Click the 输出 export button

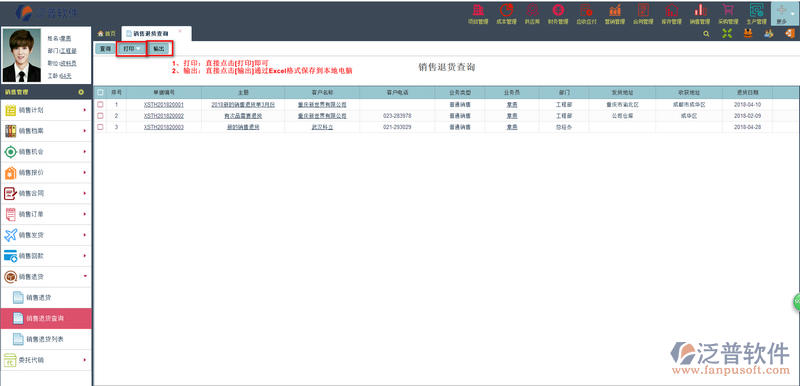coord(159,49)
